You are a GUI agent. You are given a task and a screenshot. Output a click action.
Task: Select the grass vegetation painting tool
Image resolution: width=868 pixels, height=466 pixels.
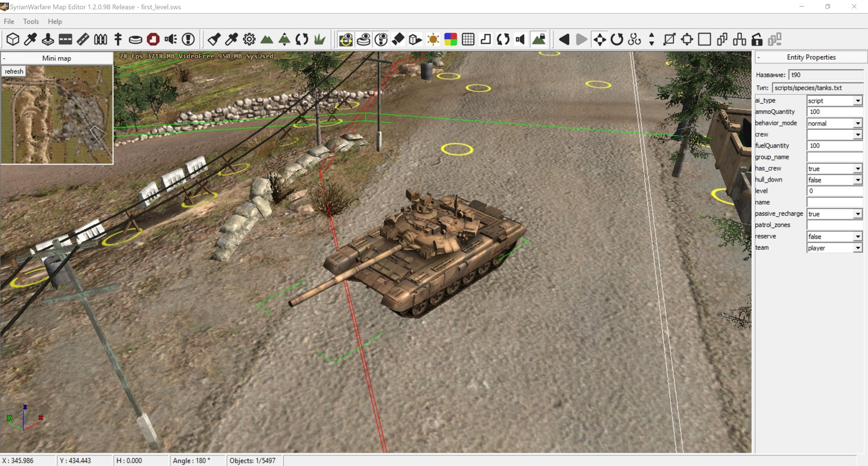(320, 39)
